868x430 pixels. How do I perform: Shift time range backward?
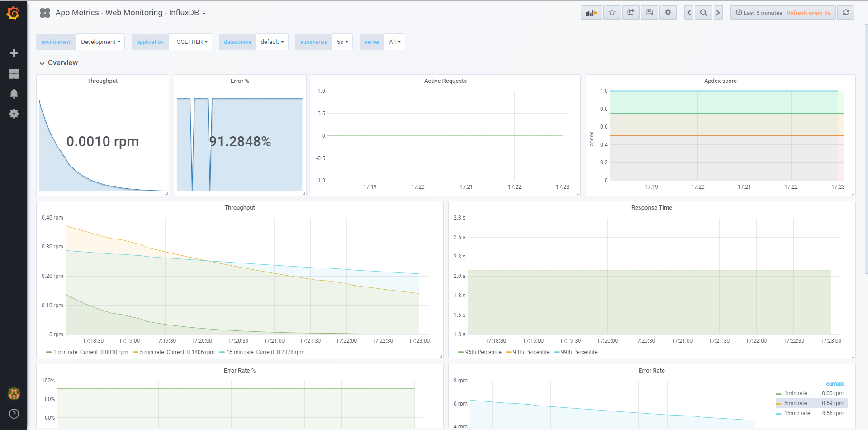689,13
